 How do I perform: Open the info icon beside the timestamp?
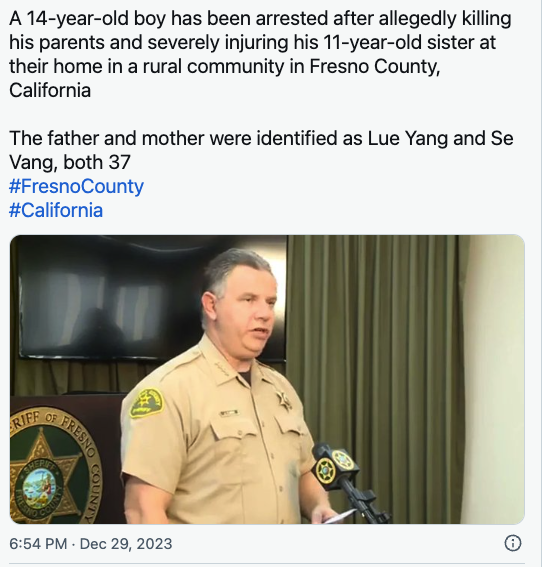click(x=512, y=543)
